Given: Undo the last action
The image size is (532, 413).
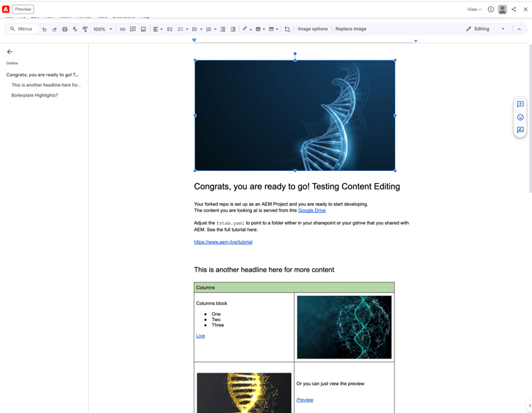Looking at the screenshot, I should 44,29.
